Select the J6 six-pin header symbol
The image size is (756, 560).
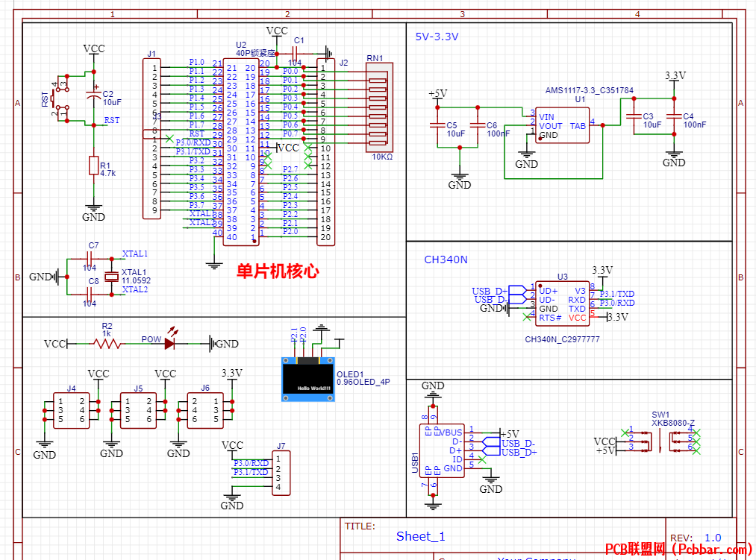(205, 411)
